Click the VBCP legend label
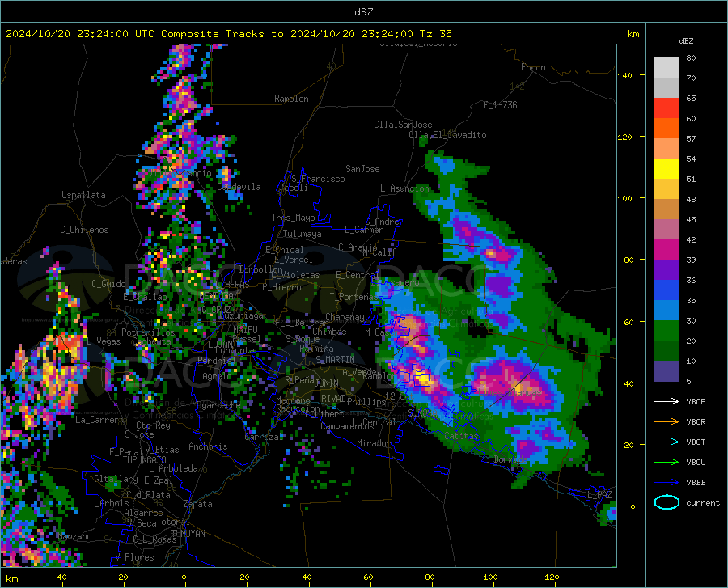Screen dimensions: 728x588 (696, 401)
